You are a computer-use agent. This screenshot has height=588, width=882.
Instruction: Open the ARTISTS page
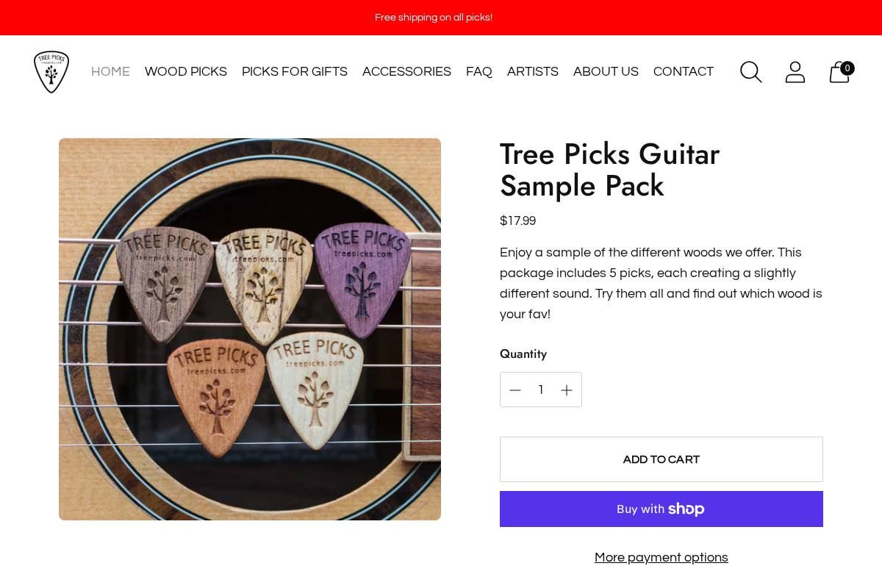(532, 71)
